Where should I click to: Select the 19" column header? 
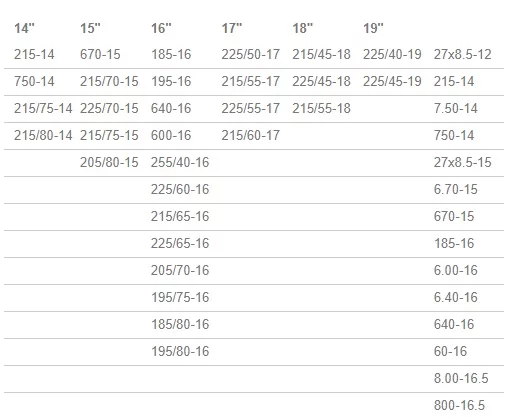[x=373, y=28]
